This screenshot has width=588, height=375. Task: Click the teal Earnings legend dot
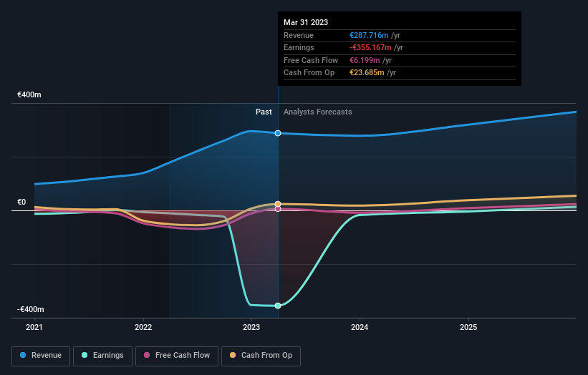pyautogui.click(x=85, y=355)
